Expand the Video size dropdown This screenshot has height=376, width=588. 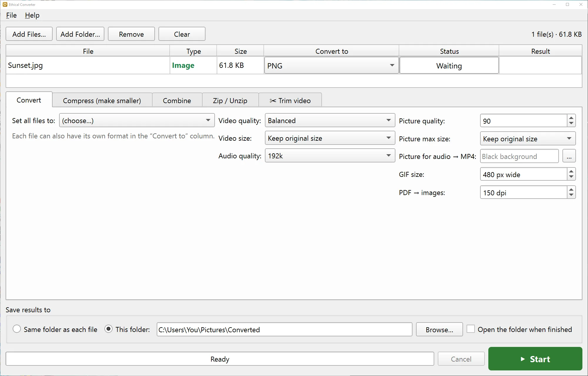(330, 138)
